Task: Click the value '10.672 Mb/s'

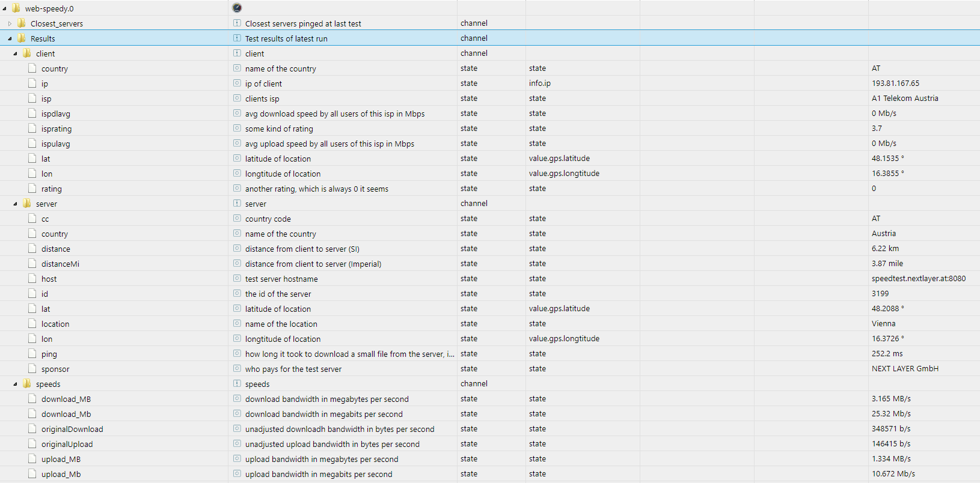Action: click(893, 474)
